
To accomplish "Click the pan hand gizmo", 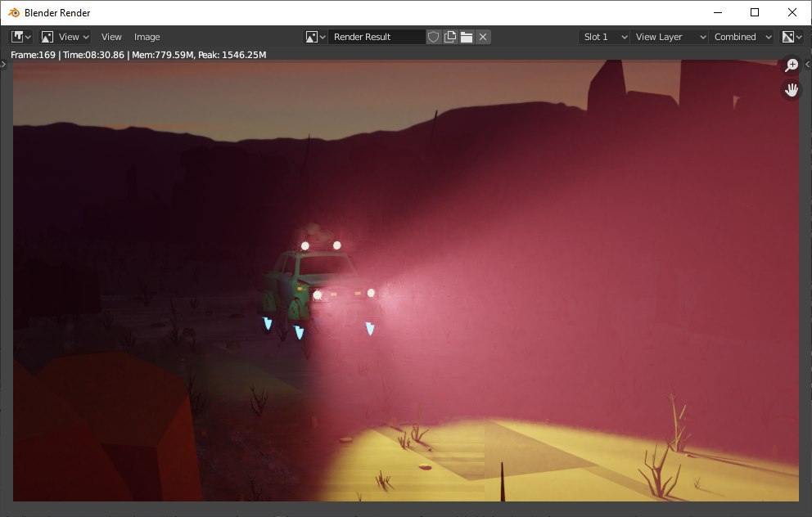I will tap(792, 90).
